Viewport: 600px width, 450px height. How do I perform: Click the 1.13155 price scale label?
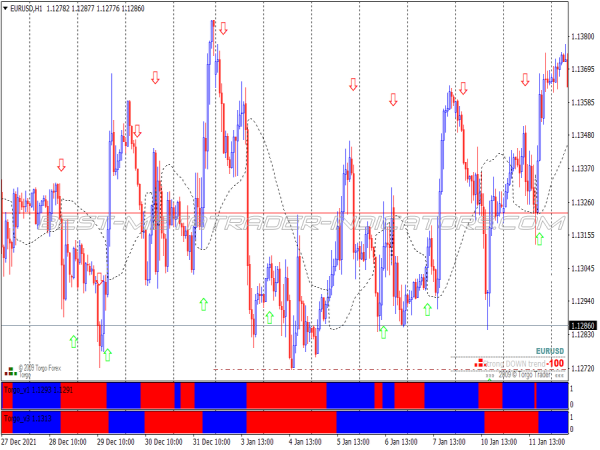[582, 235]
